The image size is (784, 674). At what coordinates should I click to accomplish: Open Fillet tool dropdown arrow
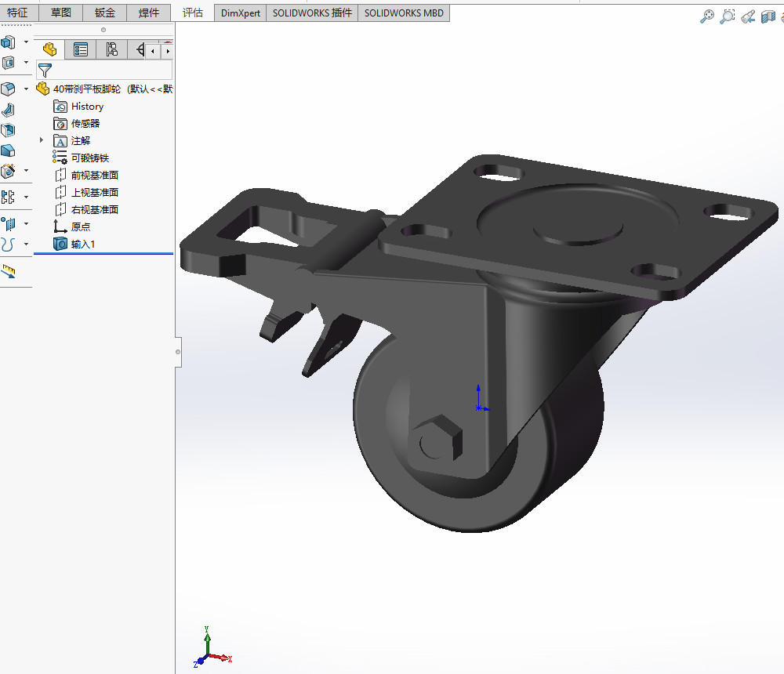click(x=26, y=89)
